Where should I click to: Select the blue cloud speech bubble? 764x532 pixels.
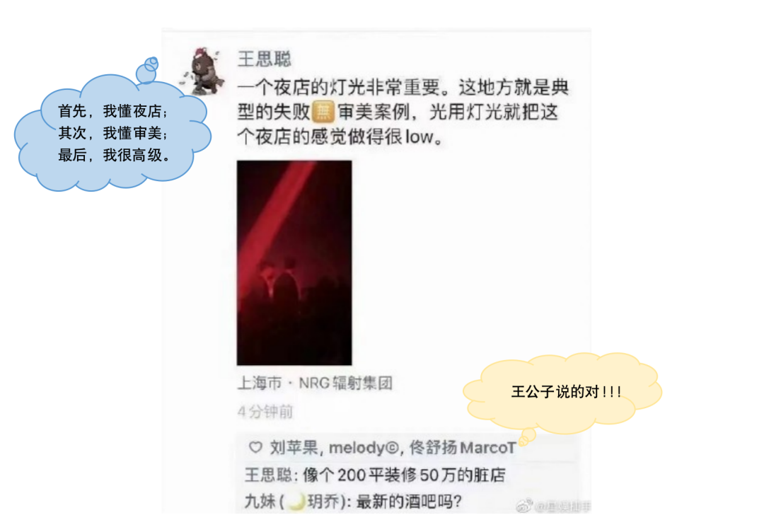point(112,132)
